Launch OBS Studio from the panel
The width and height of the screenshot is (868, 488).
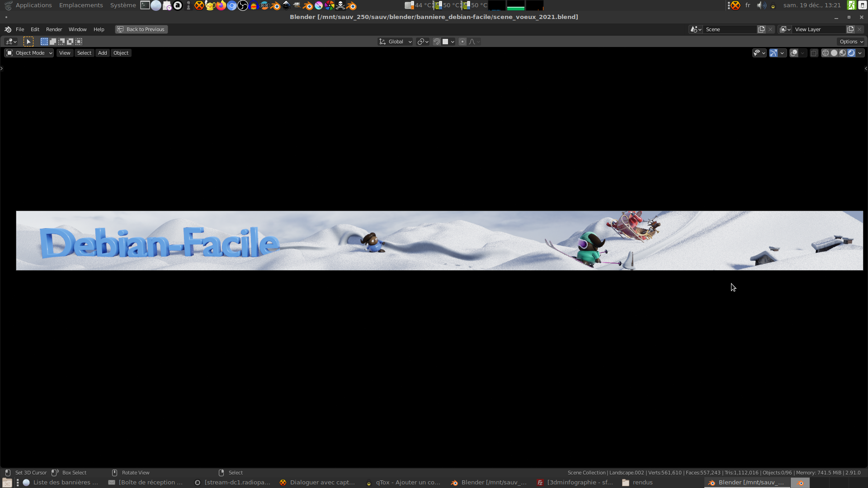click(x=243, y=5)
